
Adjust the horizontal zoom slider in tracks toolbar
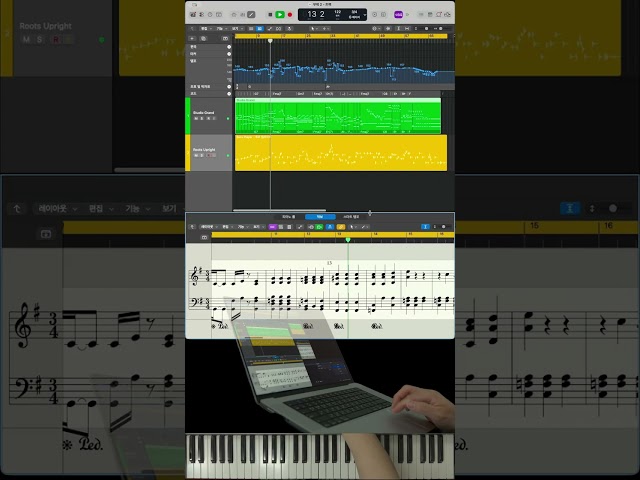tap(441, 29)
